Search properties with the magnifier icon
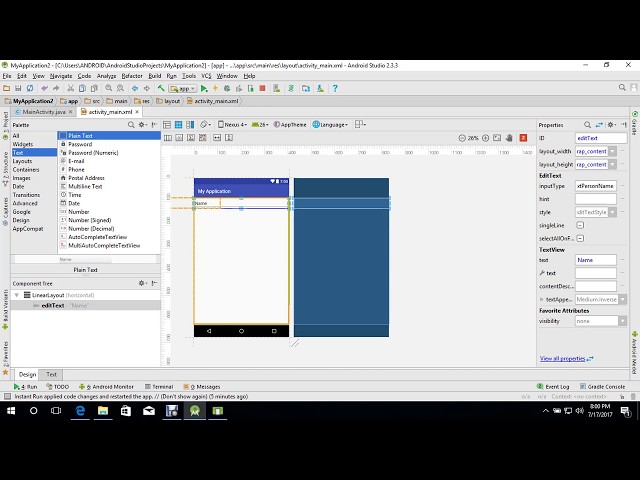 click(x=587, y=125)
